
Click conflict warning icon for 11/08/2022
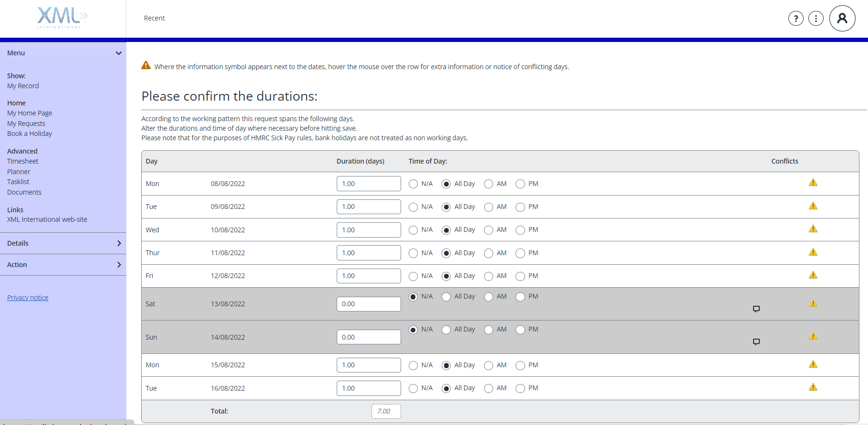pyautogui.click(x=813, y=252)
